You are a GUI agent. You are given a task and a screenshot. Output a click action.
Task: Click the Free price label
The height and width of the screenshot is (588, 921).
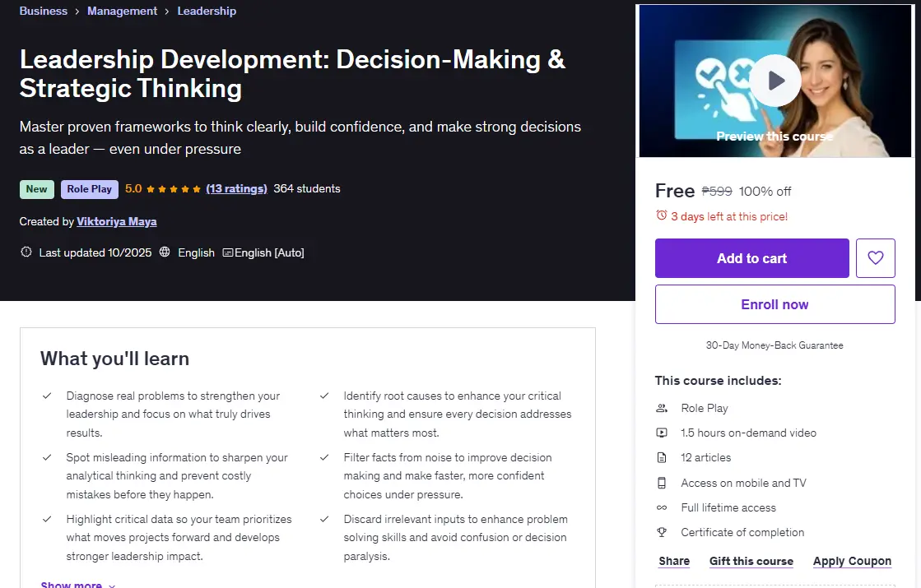(675, 191)
